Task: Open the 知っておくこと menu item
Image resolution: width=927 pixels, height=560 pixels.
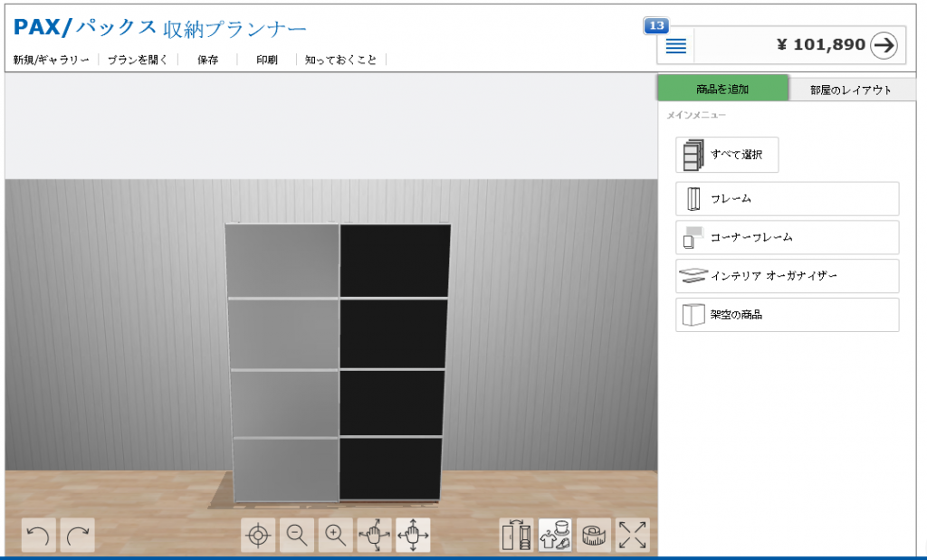Action: point(340,60)
